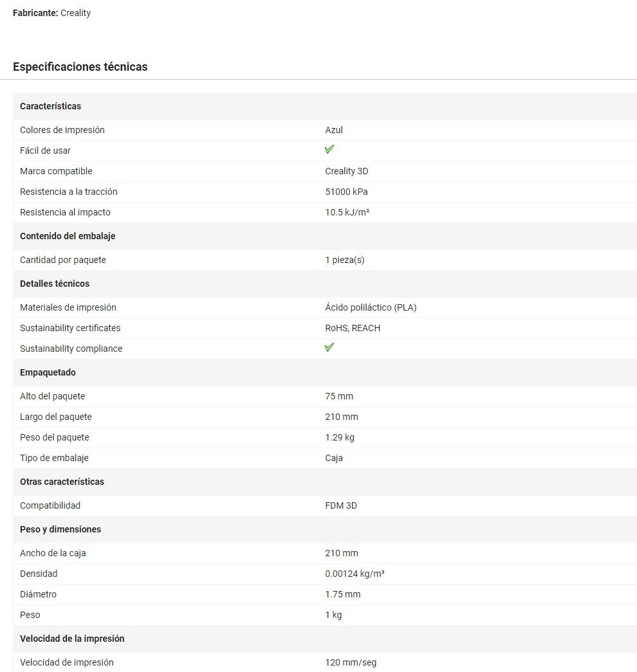This screenshot has height=672, width=637.
Task: Select the Detalles técnicos section header
Action: (55, 284)
